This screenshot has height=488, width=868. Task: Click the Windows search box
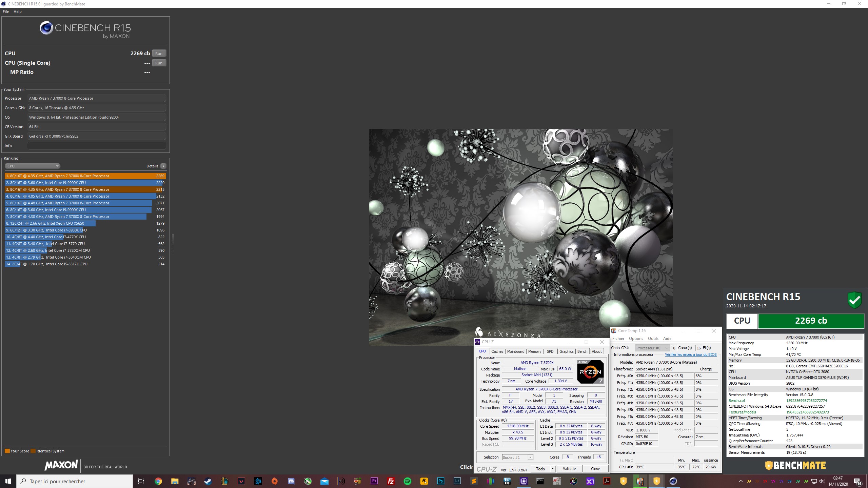pos(75,481)
